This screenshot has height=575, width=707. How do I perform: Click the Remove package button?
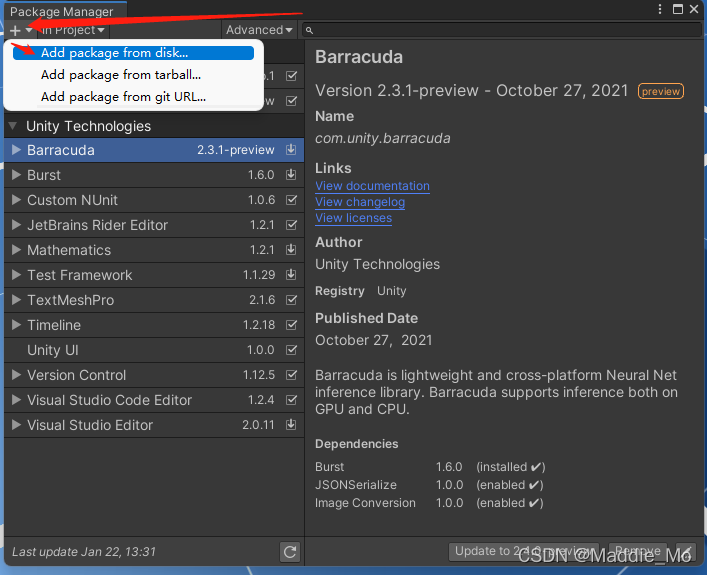pyautogui.click(x=638, y=552)
